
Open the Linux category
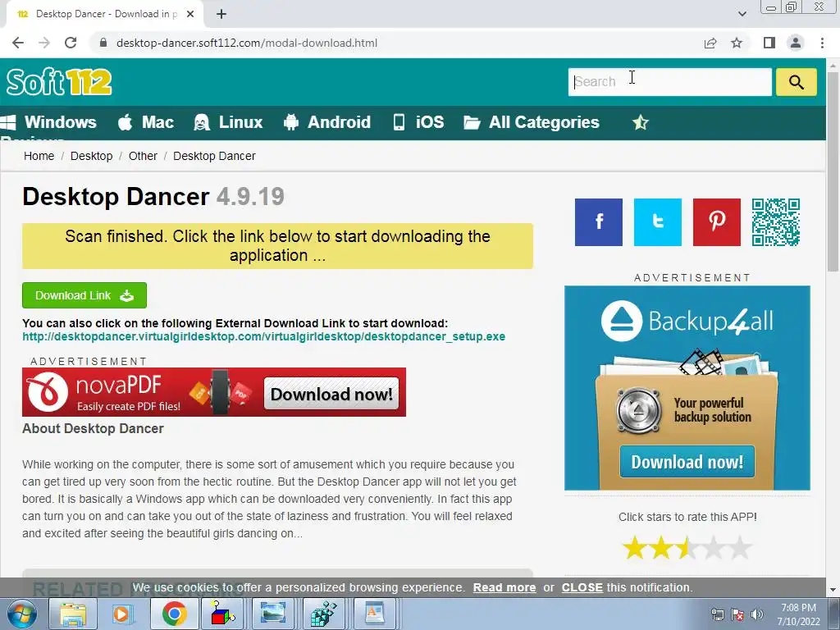tap(229, 122)
